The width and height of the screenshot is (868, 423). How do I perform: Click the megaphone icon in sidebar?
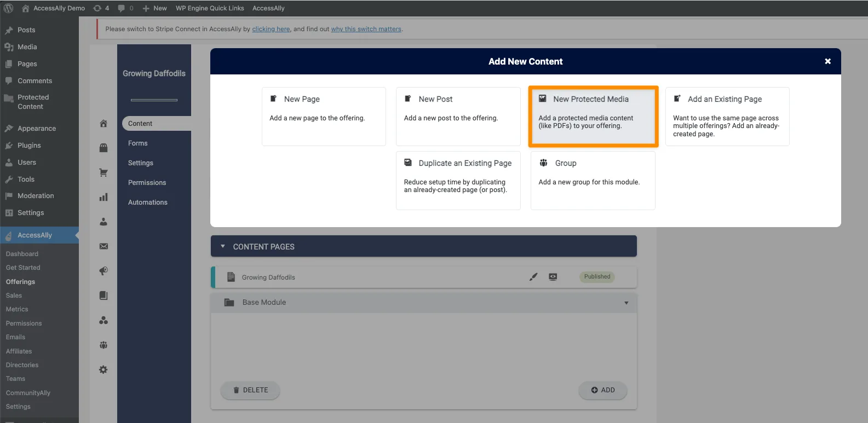coord(104,271)
